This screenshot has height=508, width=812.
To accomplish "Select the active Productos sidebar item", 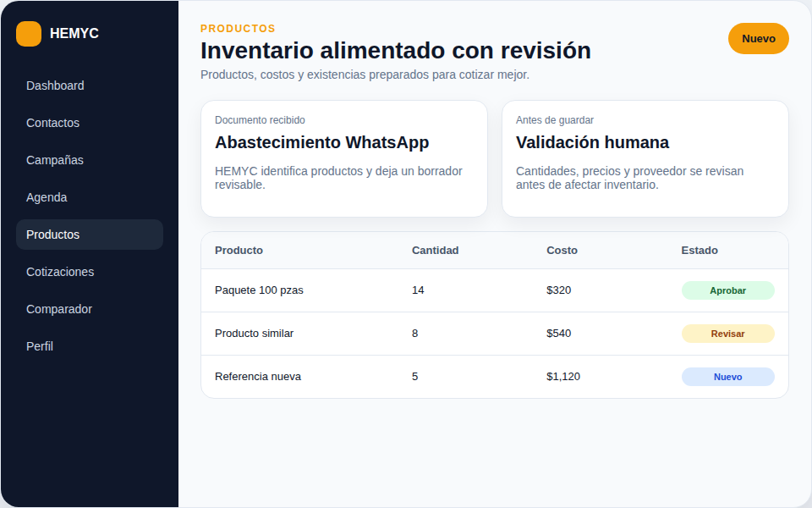I will [90, 235].
